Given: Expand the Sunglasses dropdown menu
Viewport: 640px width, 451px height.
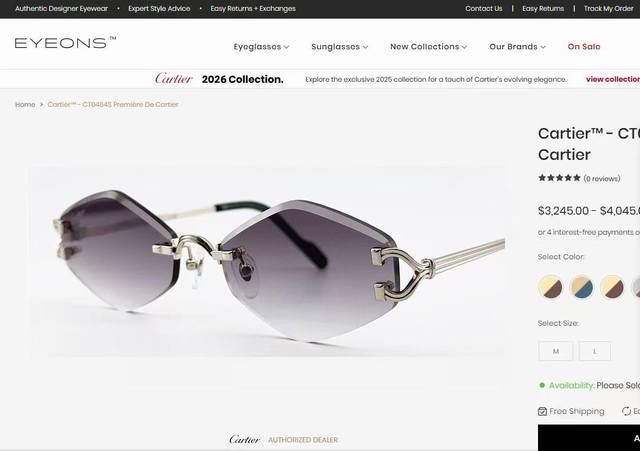Looking at the screenshot, I should (x=340, y=47).
